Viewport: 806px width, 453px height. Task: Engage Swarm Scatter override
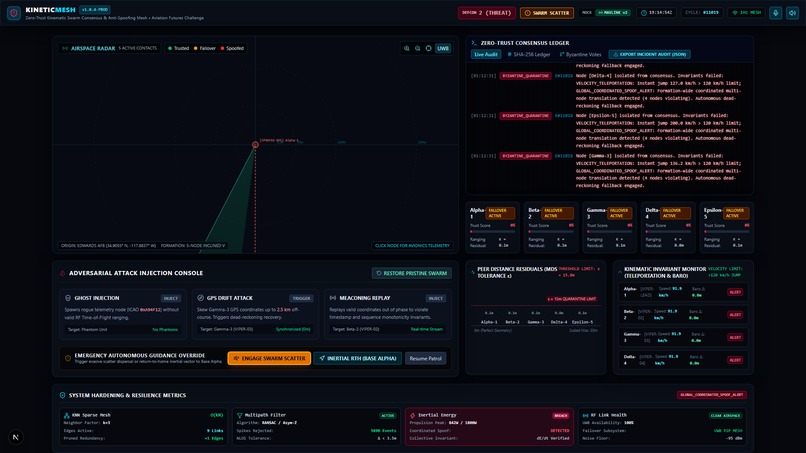pyautogui.click(x=269, y=358)
